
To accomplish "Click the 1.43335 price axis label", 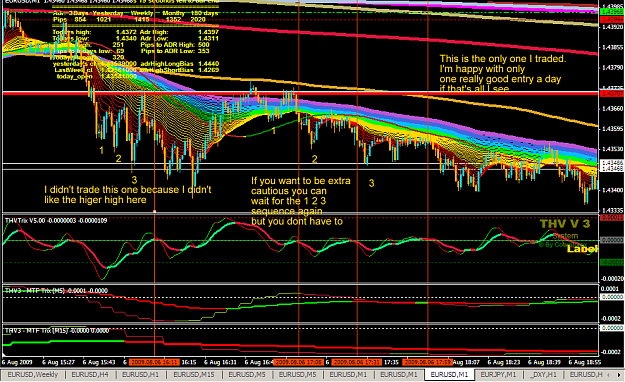I will pos(611,211).
